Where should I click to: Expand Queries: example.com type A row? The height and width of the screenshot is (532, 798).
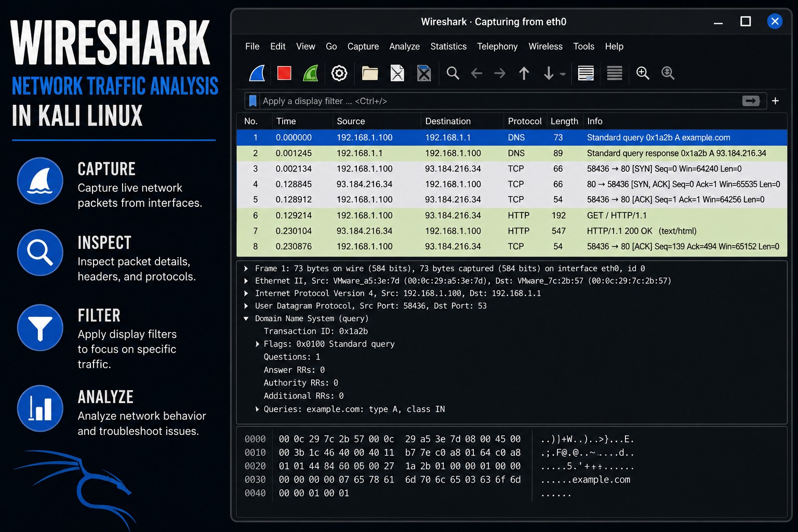click(257, 409)
